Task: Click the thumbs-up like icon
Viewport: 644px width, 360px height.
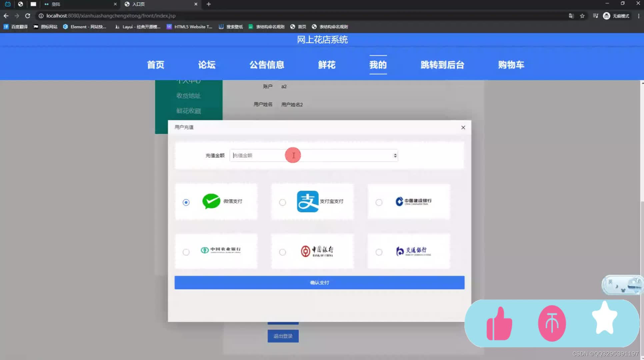Action: [x=499, y=324]
